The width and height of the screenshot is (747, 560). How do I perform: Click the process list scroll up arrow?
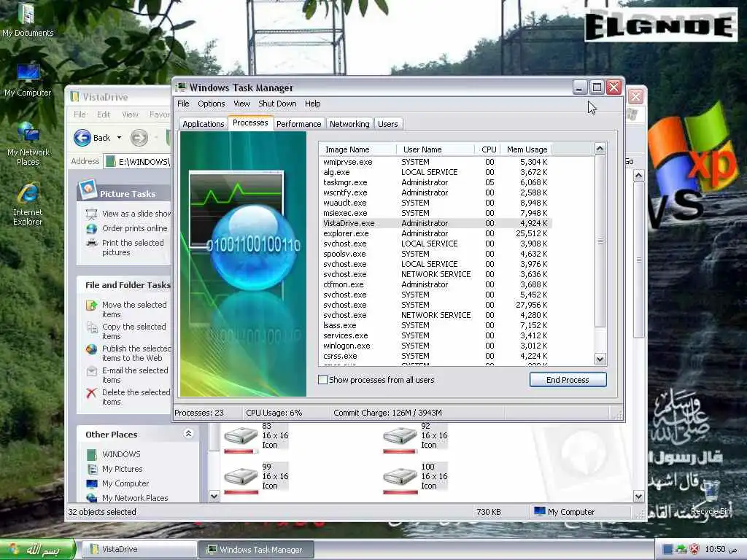600,149
